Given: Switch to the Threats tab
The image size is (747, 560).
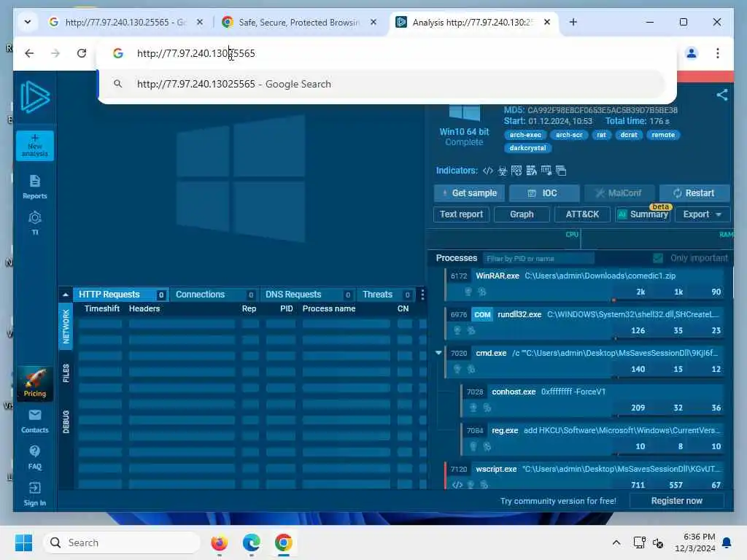Looking at the screenshot, I should [x=387, y=295].
